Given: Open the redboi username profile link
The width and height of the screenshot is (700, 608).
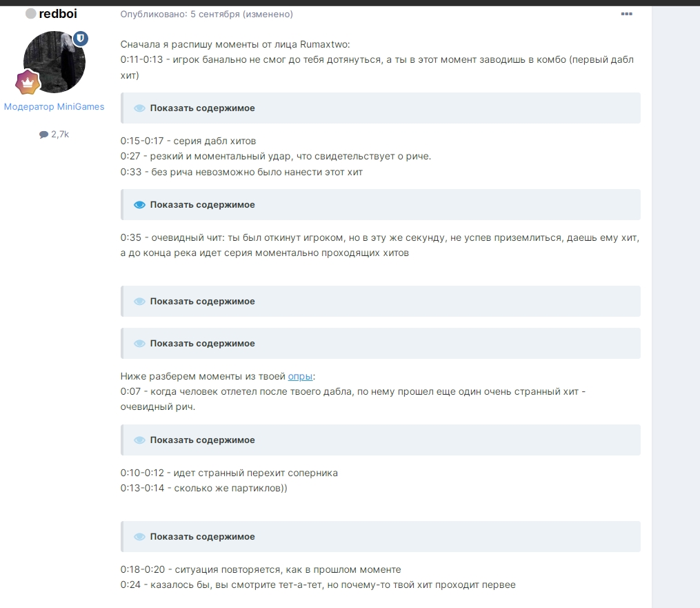Looking at the screenshot, I should [58, 14].
